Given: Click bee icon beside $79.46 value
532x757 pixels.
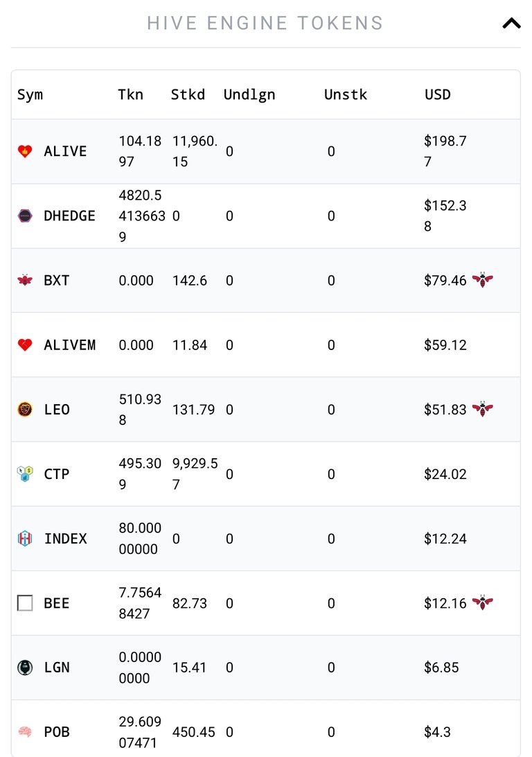Looking at the screenshot, I should [482, 280].
